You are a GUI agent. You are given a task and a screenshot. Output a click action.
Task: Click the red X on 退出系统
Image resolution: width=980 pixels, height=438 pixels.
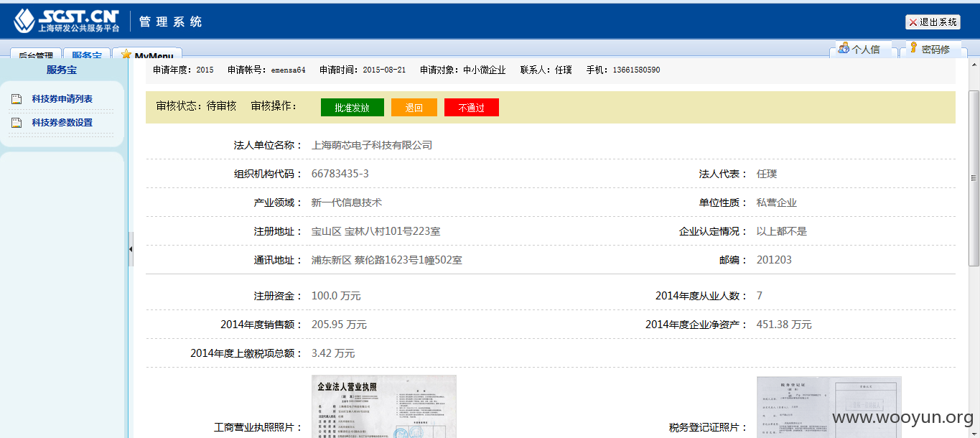[913, 22]
